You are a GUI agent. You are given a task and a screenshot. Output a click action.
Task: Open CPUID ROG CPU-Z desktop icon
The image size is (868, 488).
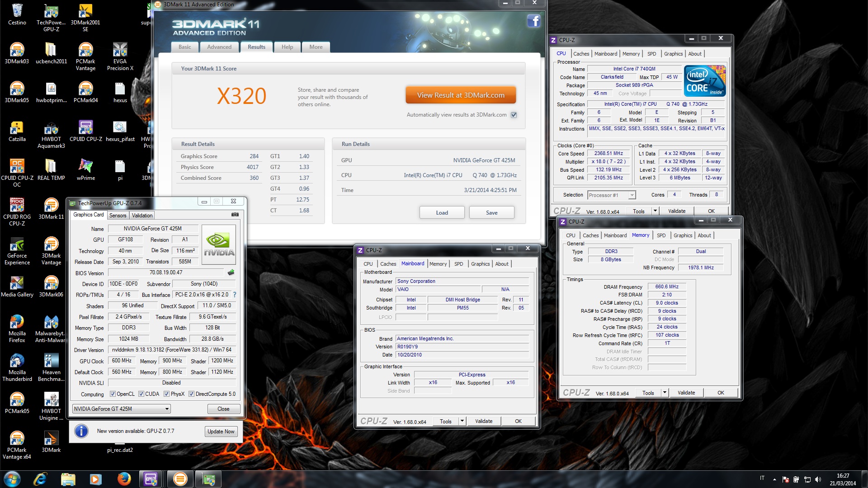[x=17, y=212]
